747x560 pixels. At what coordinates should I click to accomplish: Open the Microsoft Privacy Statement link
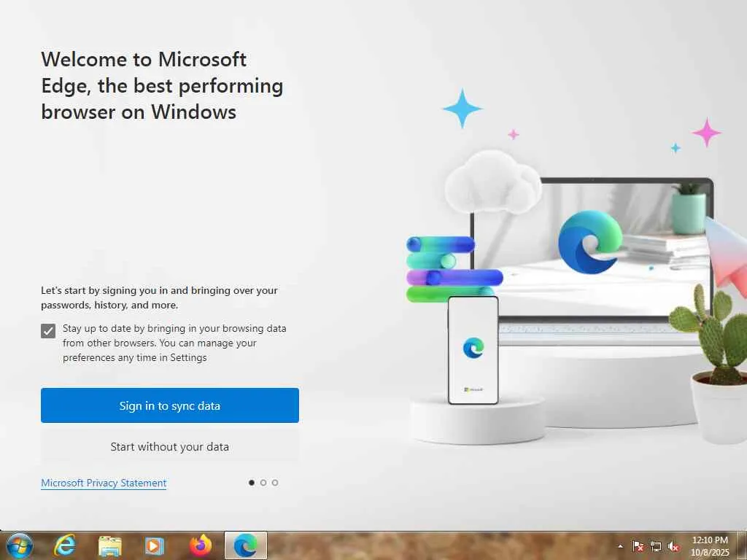tap(104, 483)
